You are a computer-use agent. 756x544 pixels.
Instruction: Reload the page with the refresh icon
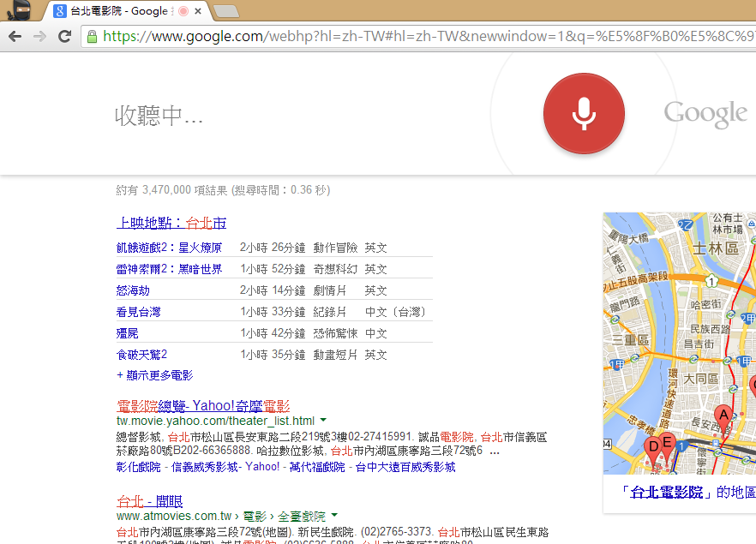pyautogui.click(x=64, y=36)
